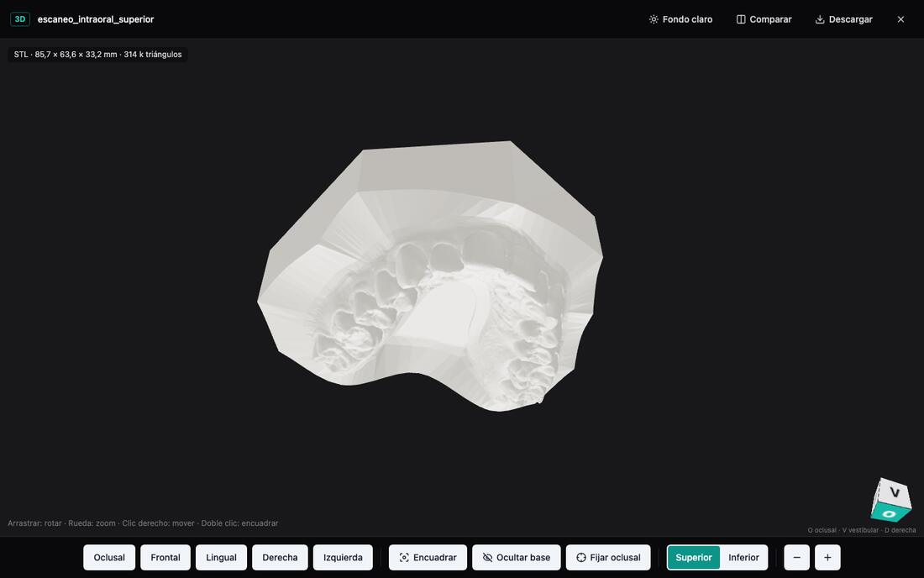Click the orientation cube's green O face
Viewport: 924px width, 578px height.
tap(890, 513)
